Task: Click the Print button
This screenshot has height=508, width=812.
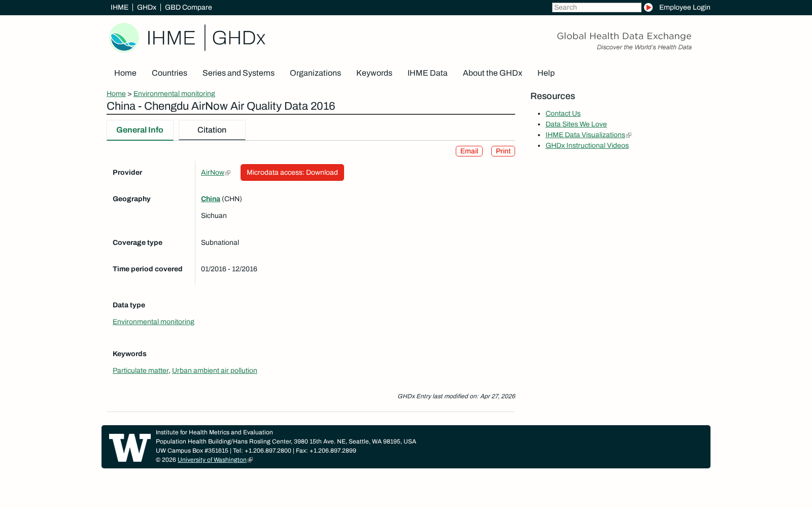Action: [x=503, y=151]
